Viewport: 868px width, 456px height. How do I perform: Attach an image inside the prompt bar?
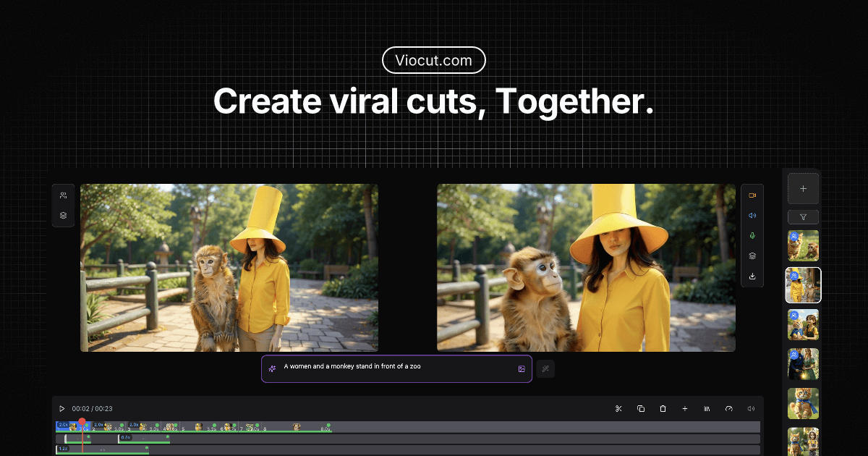[x=522, y=368]
